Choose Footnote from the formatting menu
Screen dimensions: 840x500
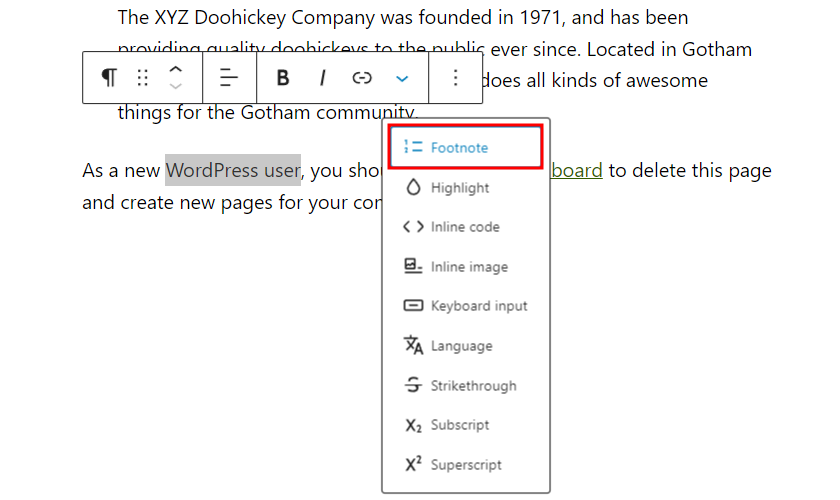pyautogui.click(x=466, y=147)
